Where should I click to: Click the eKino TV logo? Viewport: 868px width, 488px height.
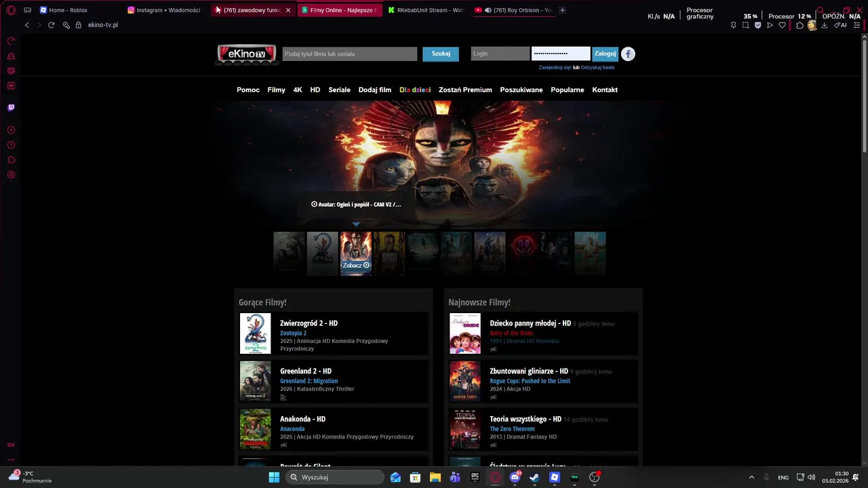pyautogui.click(x=246, y=54)
